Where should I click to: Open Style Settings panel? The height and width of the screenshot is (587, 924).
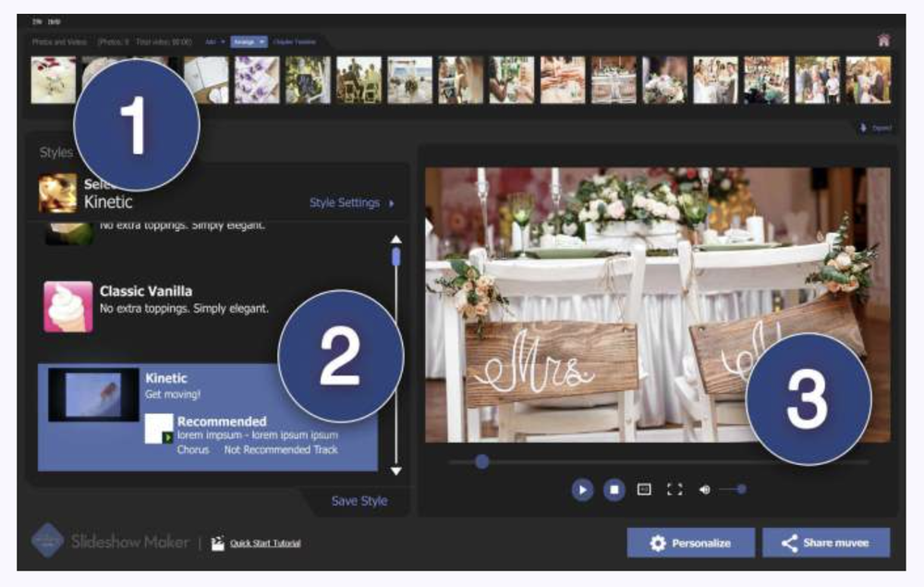click(346, 202)
